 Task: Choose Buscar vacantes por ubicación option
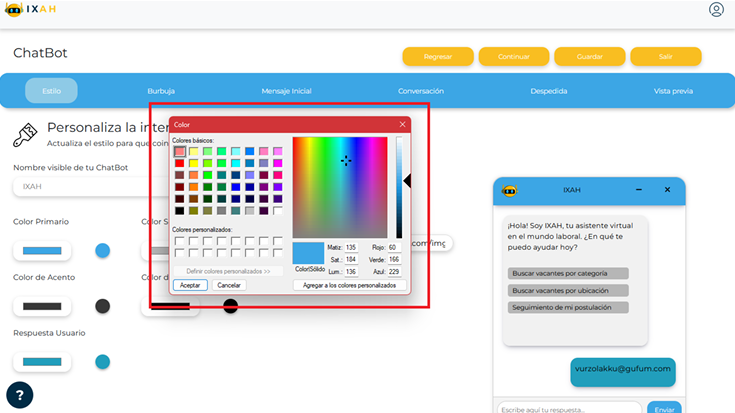pyautogui.click(x=568, y=291)
